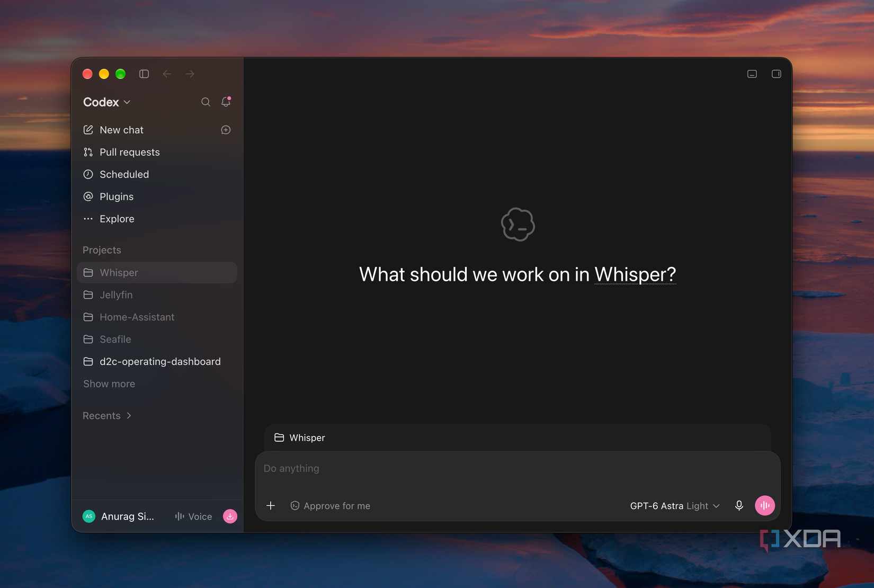874x588 pixels.
Task: Focus the Do anything input field
Action: coord(518,469)
